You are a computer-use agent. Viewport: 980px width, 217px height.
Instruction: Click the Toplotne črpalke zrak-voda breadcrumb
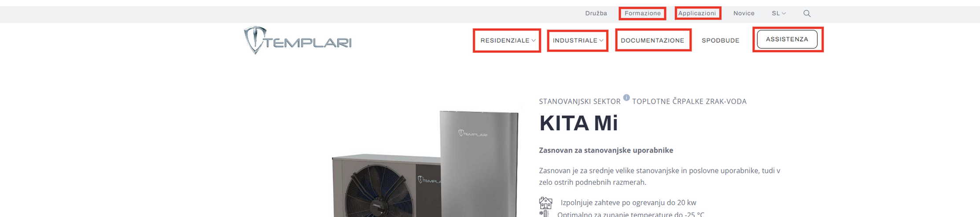(689, 101)
